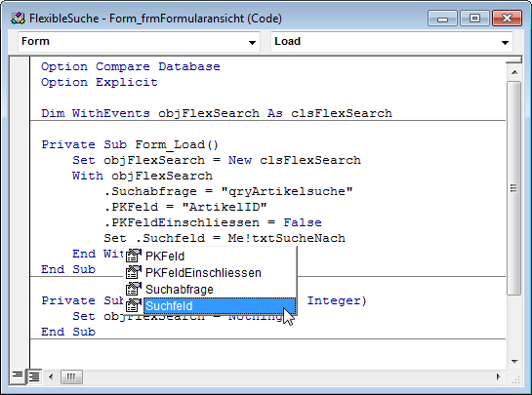532x395 pixels.
Task: Click the vertical scrollbar up arrow
Action: tap(514, 72)
